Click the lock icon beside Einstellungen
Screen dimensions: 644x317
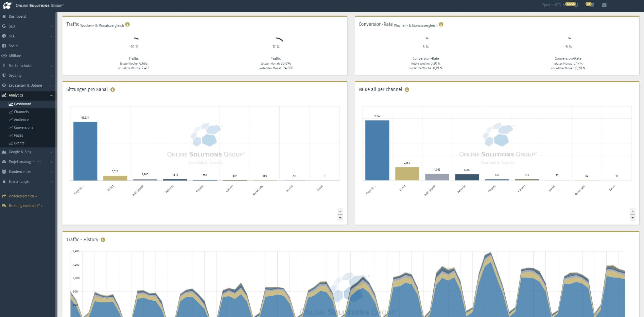pyautogui.click(x=4, y=181)
